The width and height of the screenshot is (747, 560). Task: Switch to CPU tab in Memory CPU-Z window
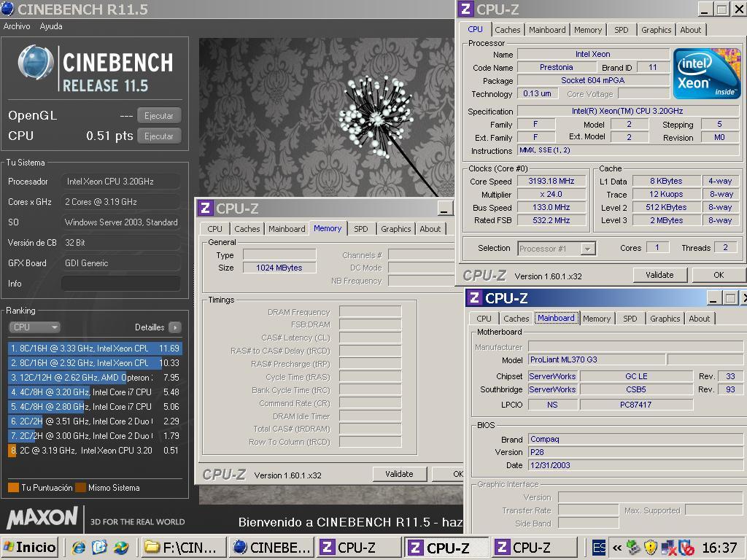[x=214, y=229]
